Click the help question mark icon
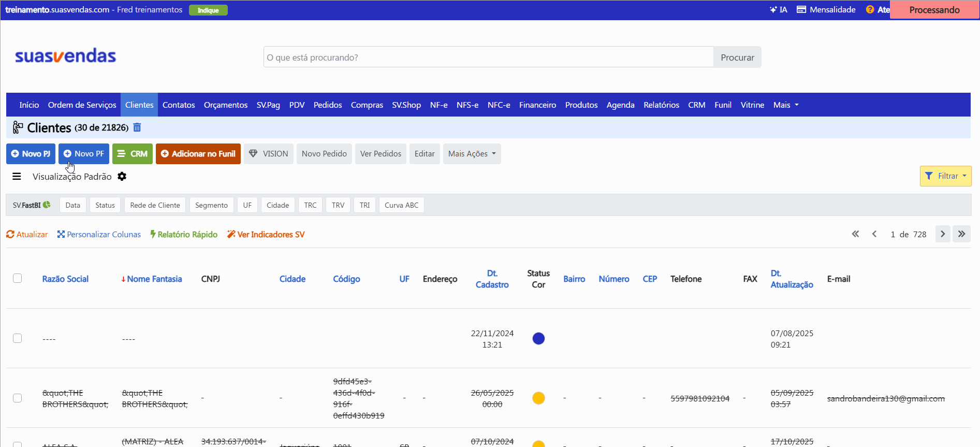The width and height of the screenshot is (980, 447). pos(870,10)
